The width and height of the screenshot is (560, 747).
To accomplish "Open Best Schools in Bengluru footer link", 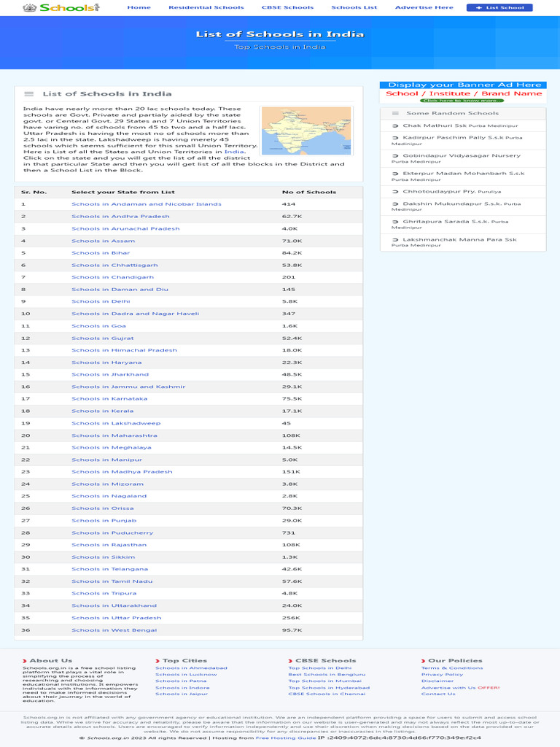I will click(x=327, y=675).
